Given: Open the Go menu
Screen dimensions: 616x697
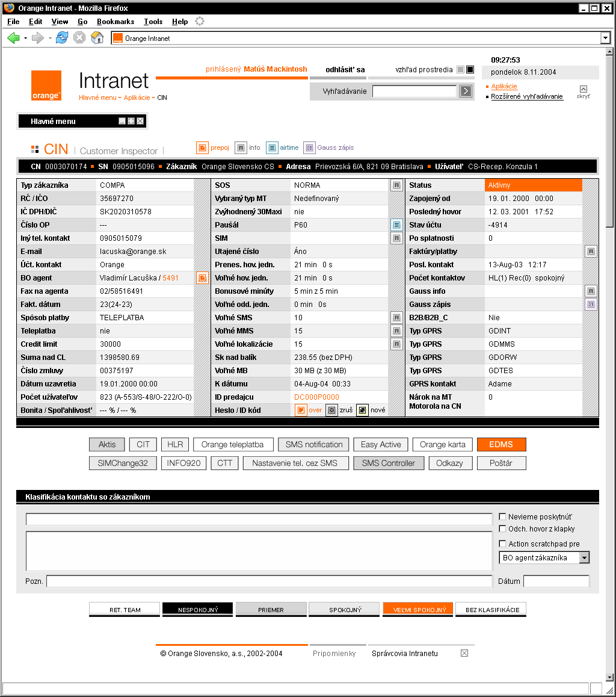Looking at the screenshot, I should click(x=82, y=21).
